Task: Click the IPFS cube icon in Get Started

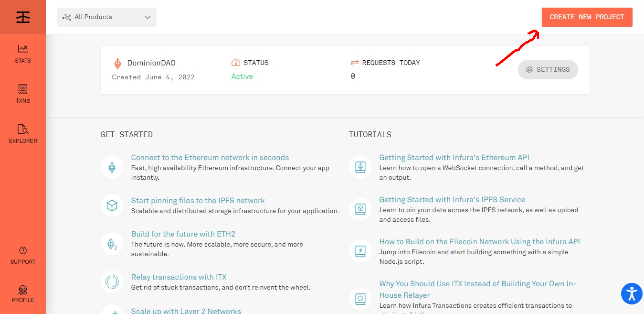Action: pos(112,206)
